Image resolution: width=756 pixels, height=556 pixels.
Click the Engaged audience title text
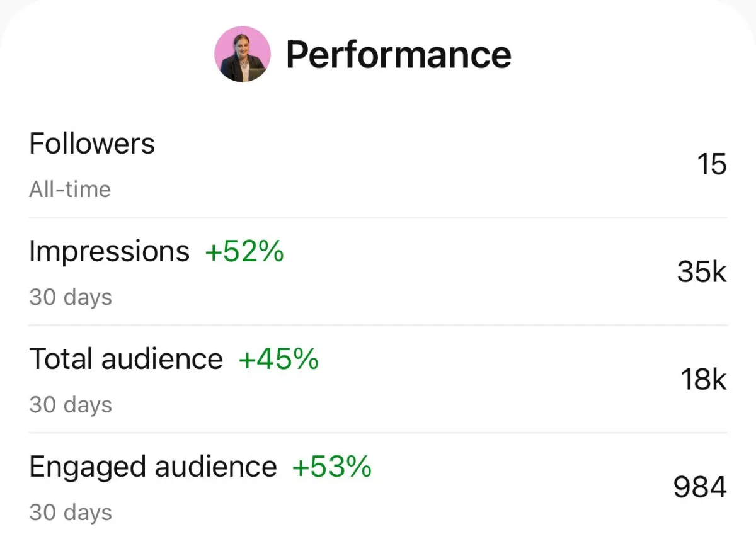coord(153,467)
